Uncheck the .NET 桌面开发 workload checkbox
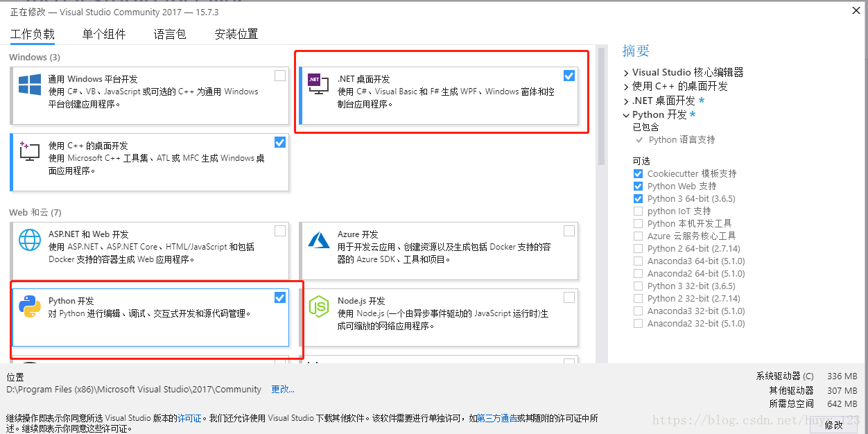The height and width of the screenshot is (434, 868). pos(569,76)
